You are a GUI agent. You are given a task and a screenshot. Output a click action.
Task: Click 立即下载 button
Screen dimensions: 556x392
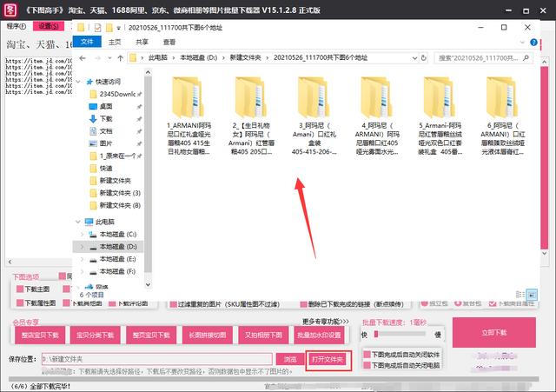(x=494, y=332)
